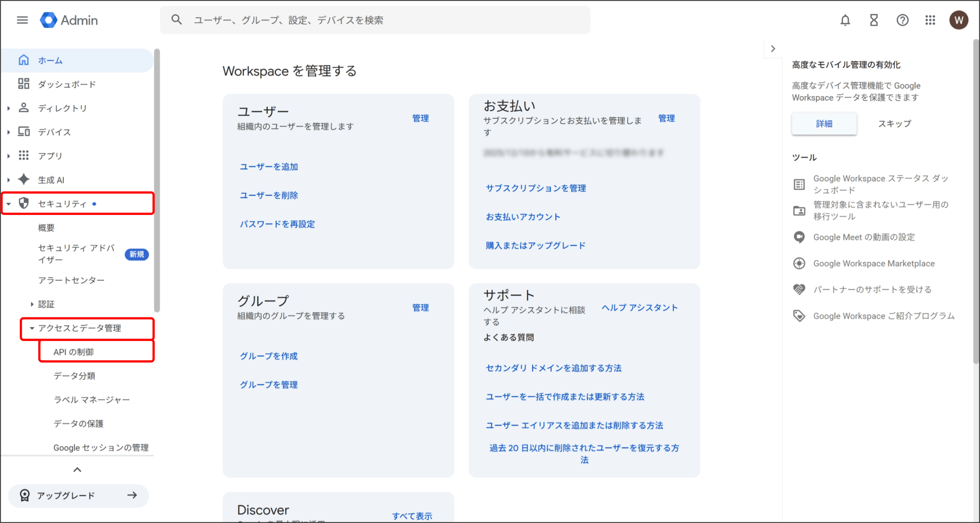Image resolution: width=980 pixels, height=523 pixels.
Task: Click the help question mark icon
Action: [x=902, y=20]
